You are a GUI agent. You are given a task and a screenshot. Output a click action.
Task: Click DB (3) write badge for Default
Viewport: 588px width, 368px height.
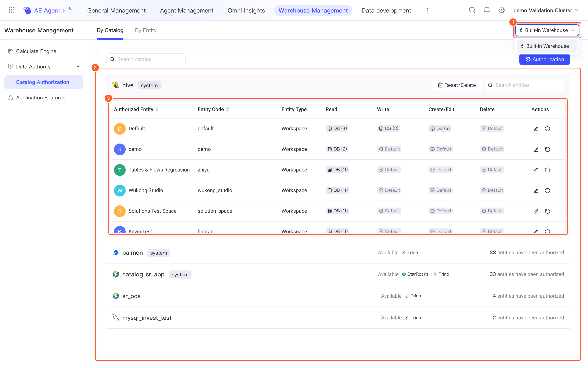(388, 128)
